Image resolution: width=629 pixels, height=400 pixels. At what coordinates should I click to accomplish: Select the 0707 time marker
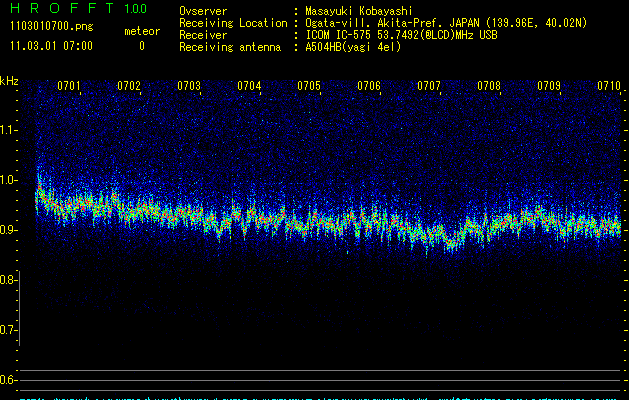(429, 87)
